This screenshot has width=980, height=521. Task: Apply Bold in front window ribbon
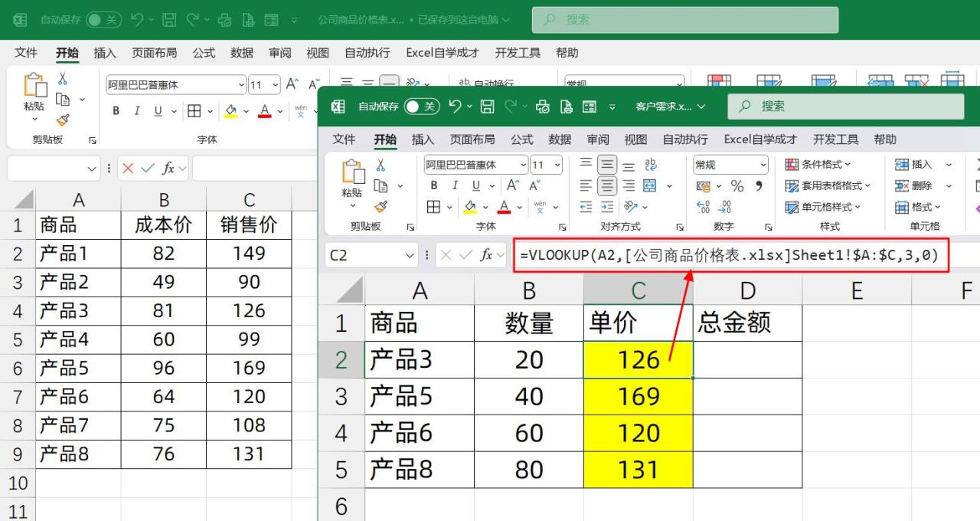coord(434,185)
